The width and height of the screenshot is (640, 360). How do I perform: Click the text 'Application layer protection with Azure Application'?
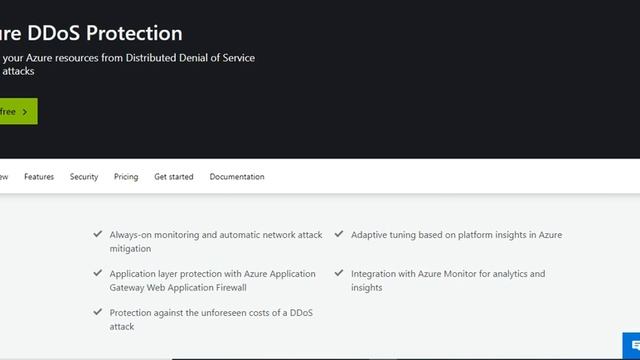(212, 274)
